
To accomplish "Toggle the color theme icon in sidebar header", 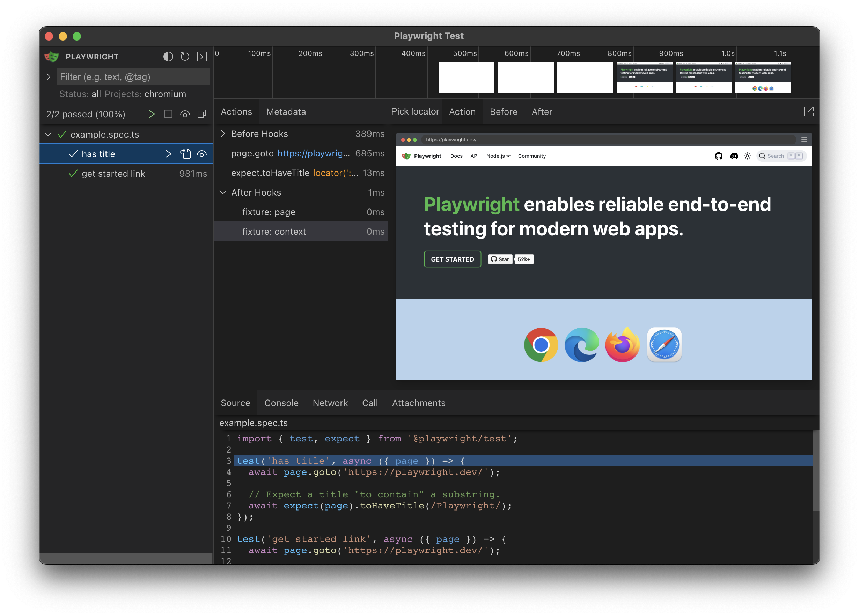I will point(168,57).
